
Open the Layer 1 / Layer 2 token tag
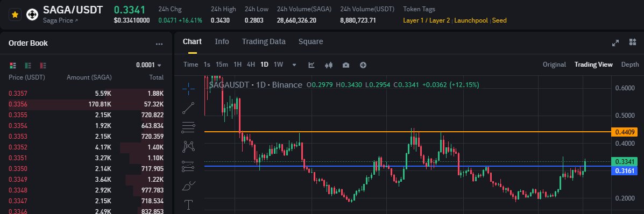426,20
